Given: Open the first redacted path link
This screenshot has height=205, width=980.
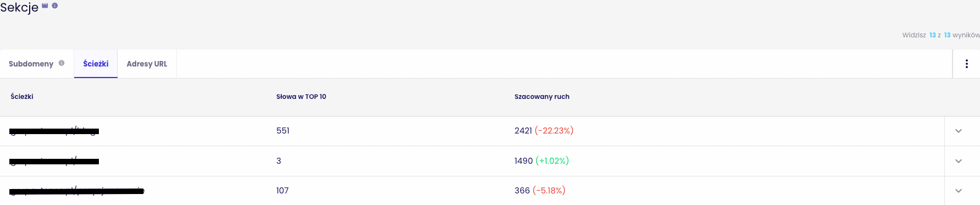Looking at the screenshot, I should click(54, 131).
